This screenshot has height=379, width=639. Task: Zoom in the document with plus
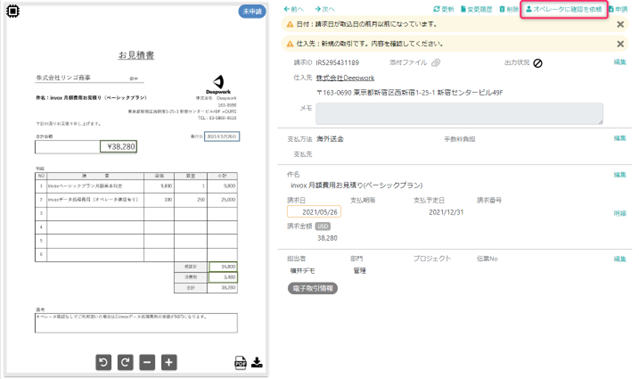(169, 362)
